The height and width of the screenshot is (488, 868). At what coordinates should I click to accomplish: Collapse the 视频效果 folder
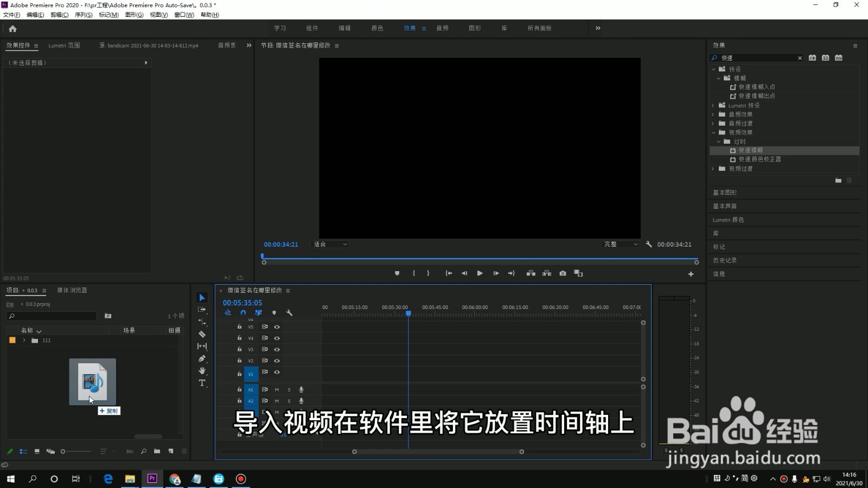[714, 132]
